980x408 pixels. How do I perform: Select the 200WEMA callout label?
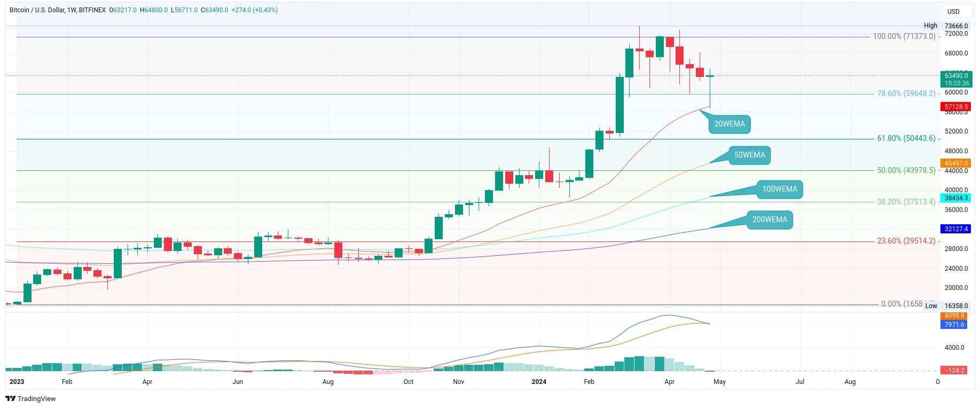click(770, 219)
